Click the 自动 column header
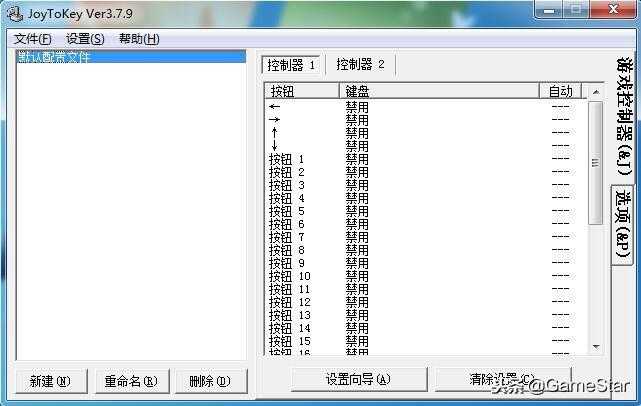The height and width of the screenshot is (406, 641). point(560,91)
